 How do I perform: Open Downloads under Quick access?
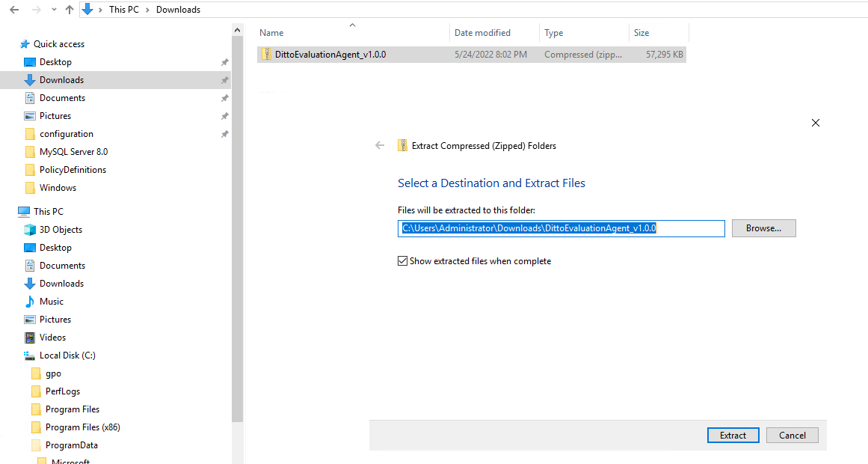61,80
